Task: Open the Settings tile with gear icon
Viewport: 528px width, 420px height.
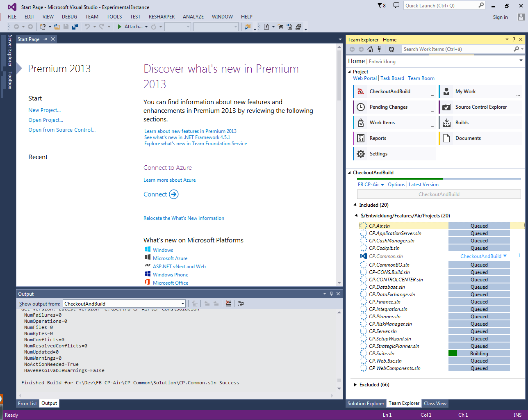Action: coord(394,154)
